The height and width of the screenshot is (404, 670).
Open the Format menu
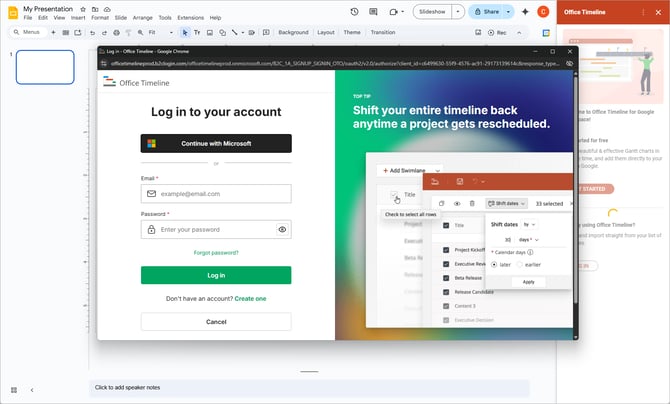100,18
